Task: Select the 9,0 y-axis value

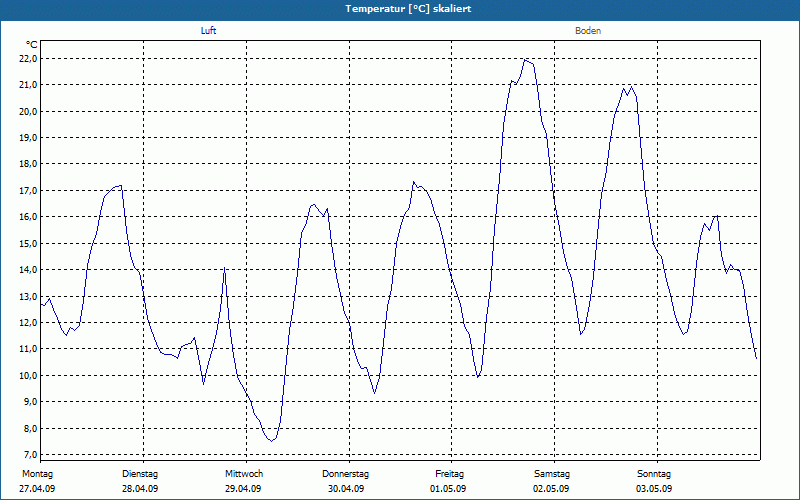Action: [30, 402]
